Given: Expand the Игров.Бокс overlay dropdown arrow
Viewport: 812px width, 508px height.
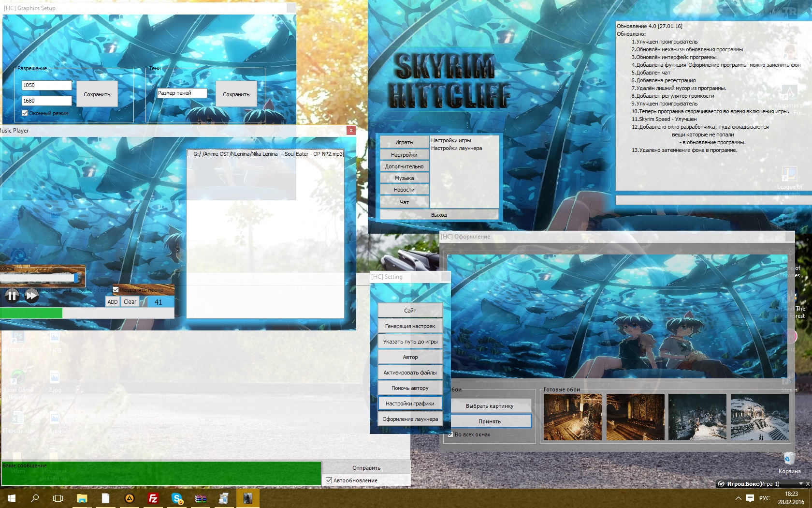Looking at the screenshot, I should click(800, 484).
